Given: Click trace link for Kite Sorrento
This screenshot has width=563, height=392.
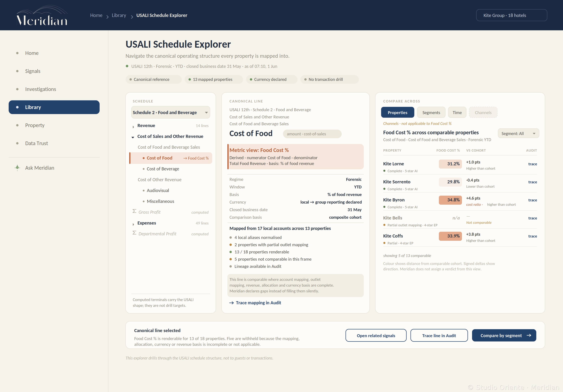Looking at the screenshot, I should pos(532,182).
